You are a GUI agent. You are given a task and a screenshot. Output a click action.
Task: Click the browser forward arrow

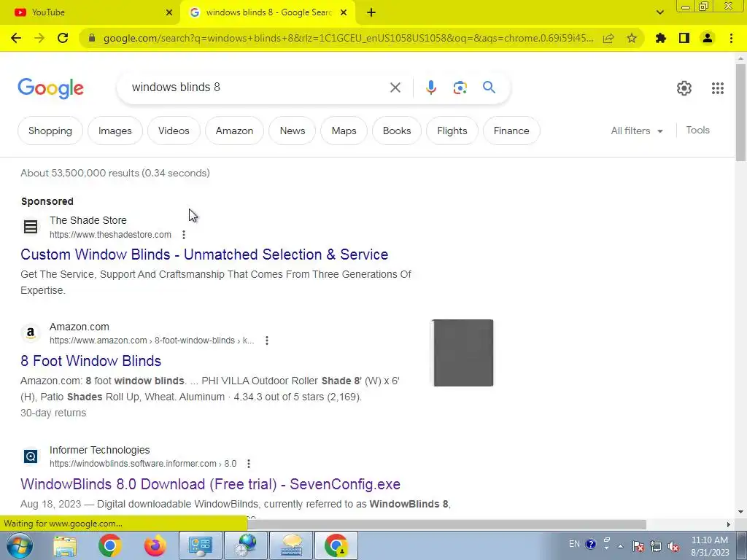(x=39, y=38)
